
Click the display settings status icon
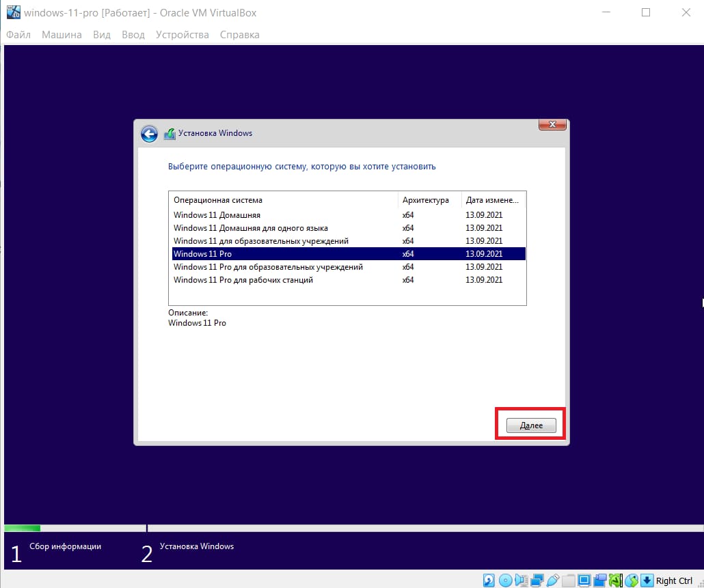(584, 580)
